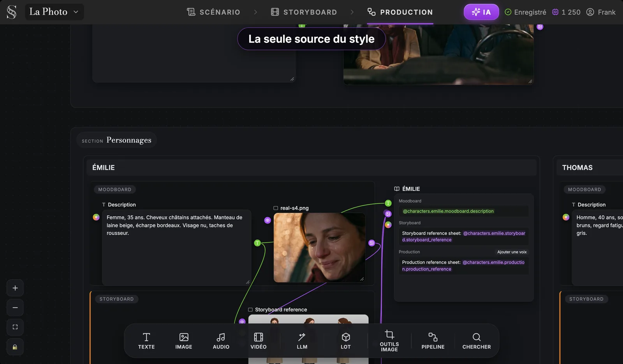Click green T port on Émilie description

257,243
